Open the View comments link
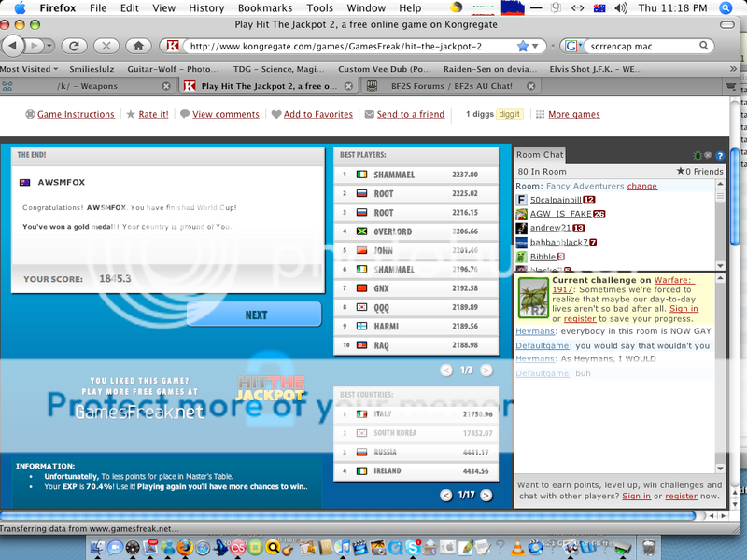This screenshot has height=560, width=747. coord(226,114)
